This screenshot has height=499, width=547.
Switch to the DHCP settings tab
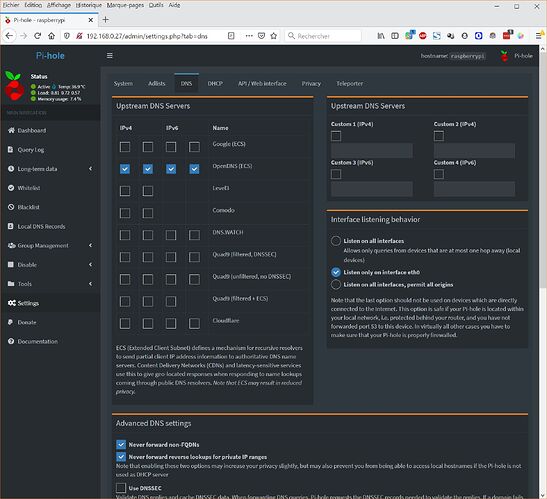coord(215,84)
